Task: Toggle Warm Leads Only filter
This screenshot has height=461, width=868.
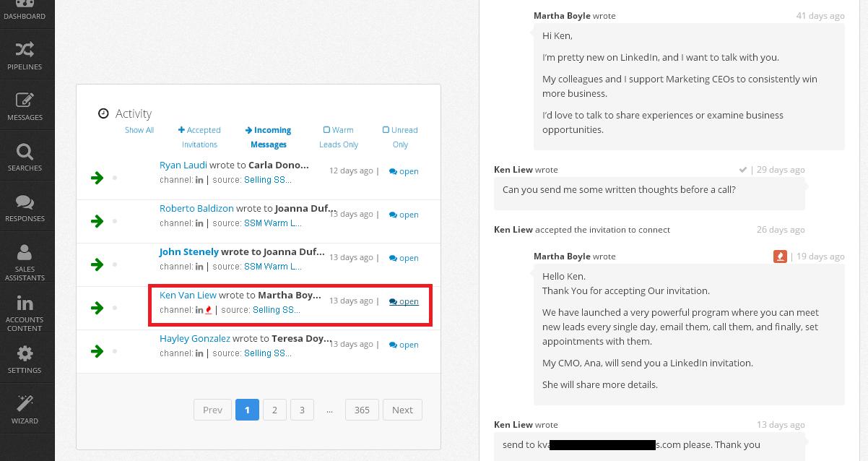Action: (339, 137)
